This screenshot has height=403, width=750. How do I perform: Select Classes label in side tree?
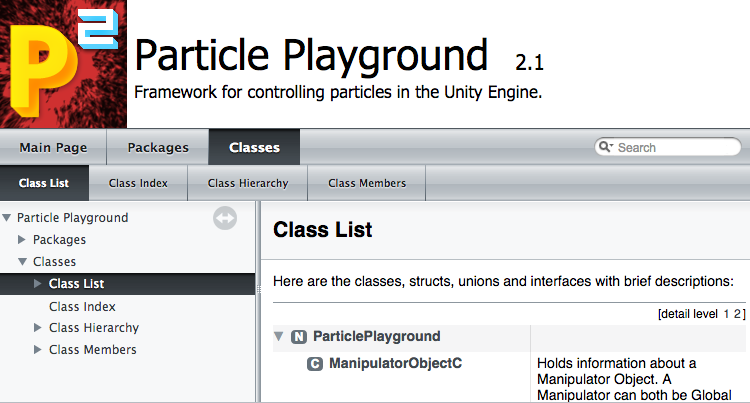55,261
